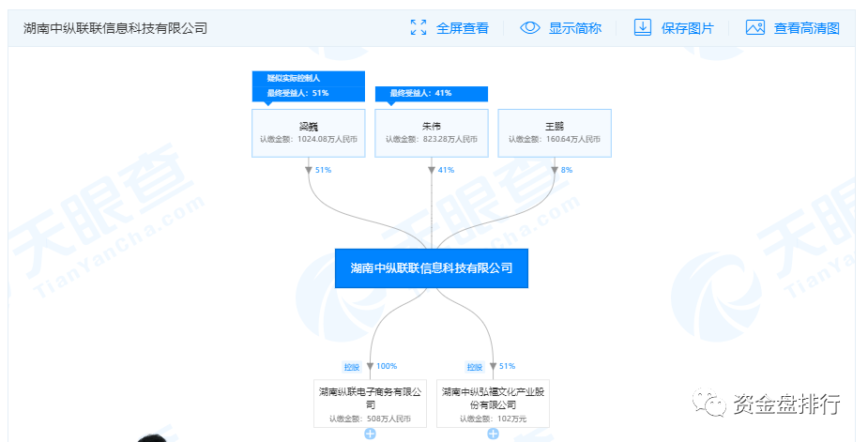Click the 疑似实际控制人 tag above 梁巍
The height and width of the screenshot is (442, 868).
point(294,78)
